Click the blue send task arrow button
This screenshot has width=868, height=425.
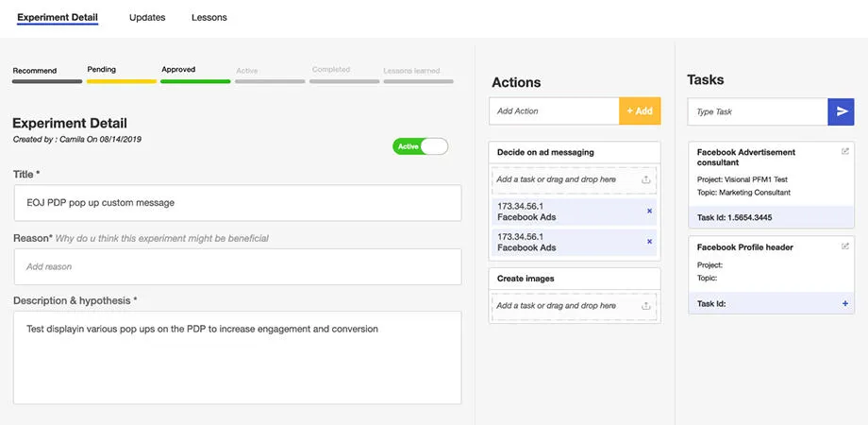pos(842,111)
